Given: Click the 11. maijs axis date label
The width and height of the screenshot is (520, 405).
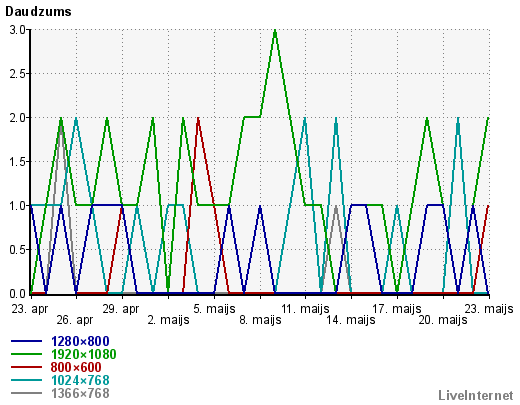Looking at the screenshot, I should point(305,309).
